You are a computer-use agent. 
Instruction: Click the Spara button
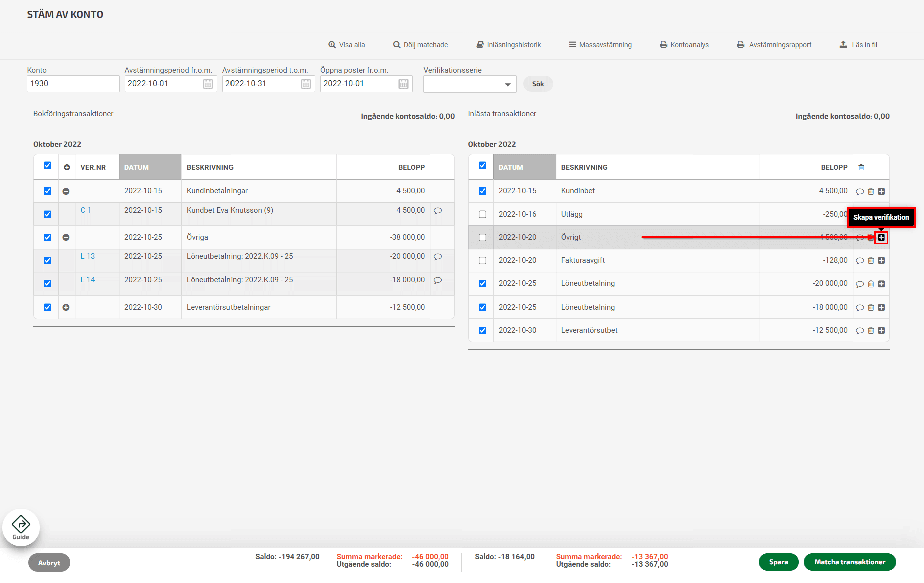coord(778,562)
